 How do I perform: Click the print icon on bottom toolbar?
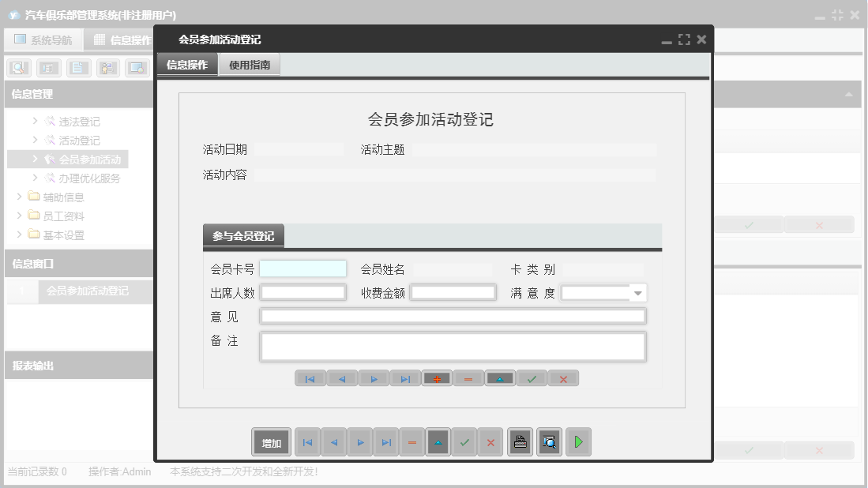[520, 442]
